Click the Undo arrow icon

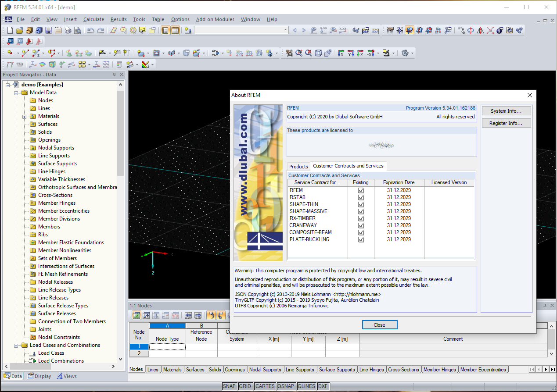coord(90,30)
